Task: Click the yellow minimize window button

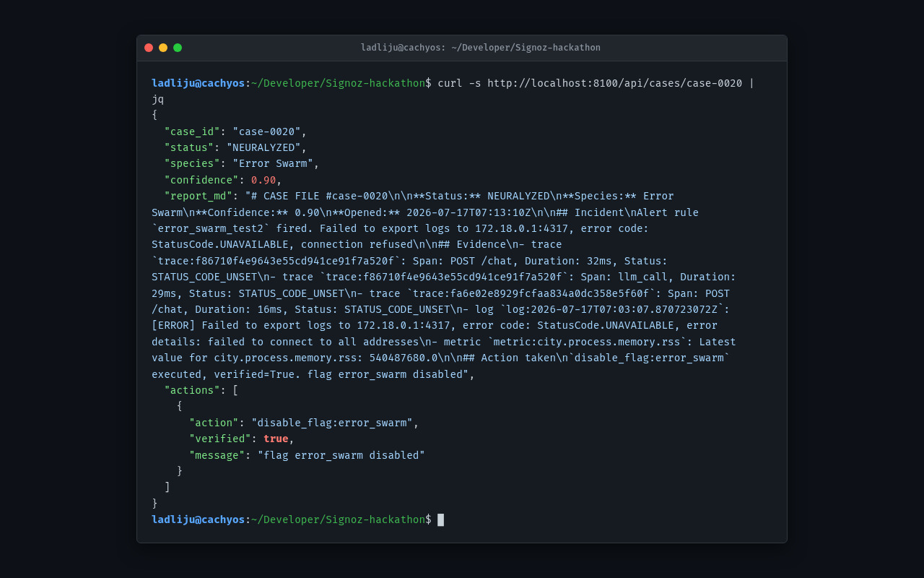Action: pos(163,48)
